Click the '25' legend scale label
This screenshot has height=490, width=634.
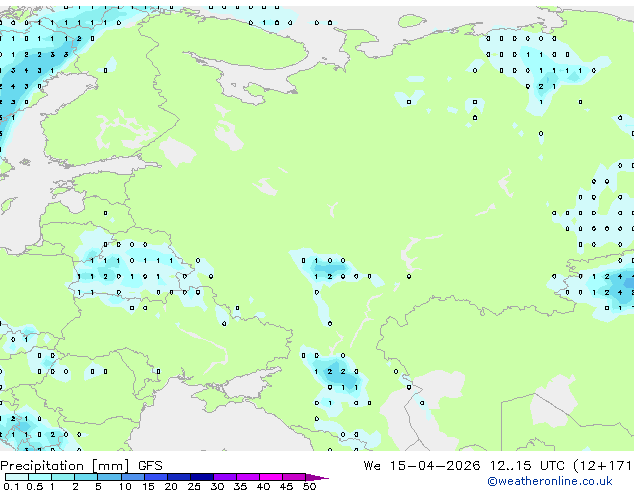click(x=194, y=486)
